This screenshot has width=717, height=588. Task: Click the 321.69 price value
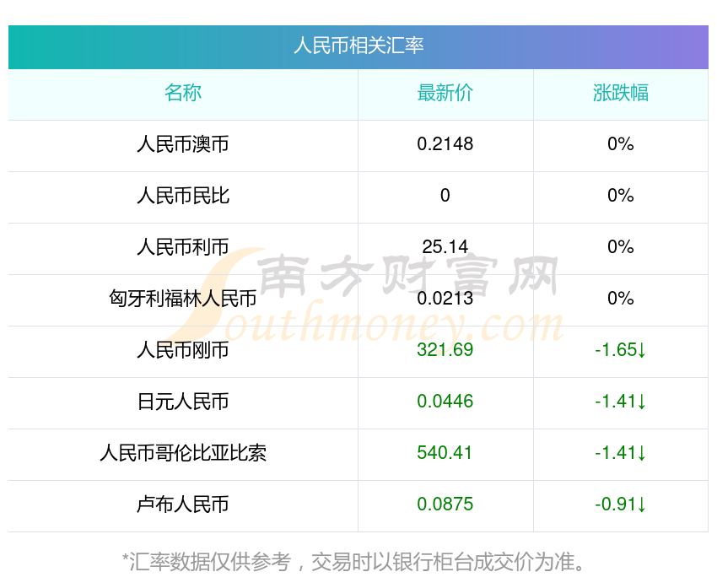[445, 350]
